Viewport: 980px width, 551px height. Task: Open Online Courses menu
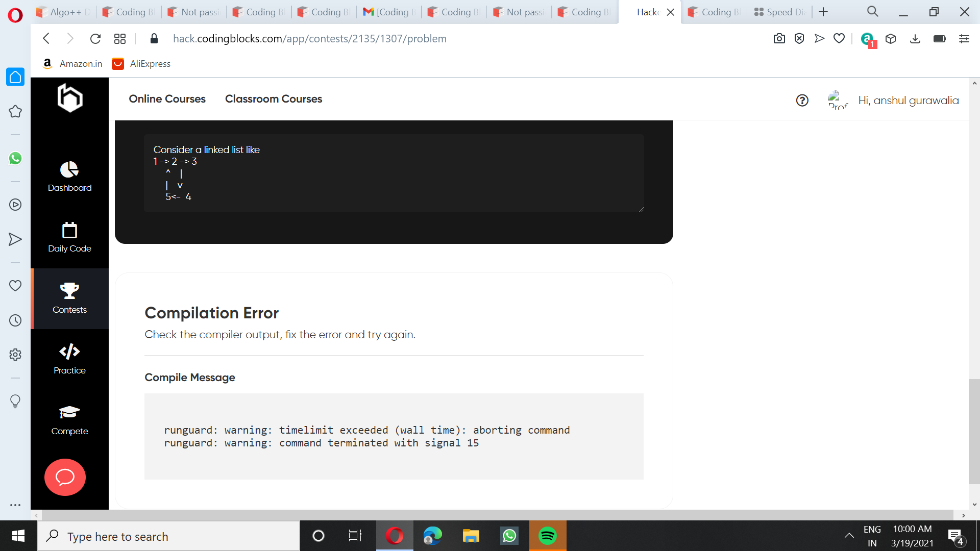167,99
